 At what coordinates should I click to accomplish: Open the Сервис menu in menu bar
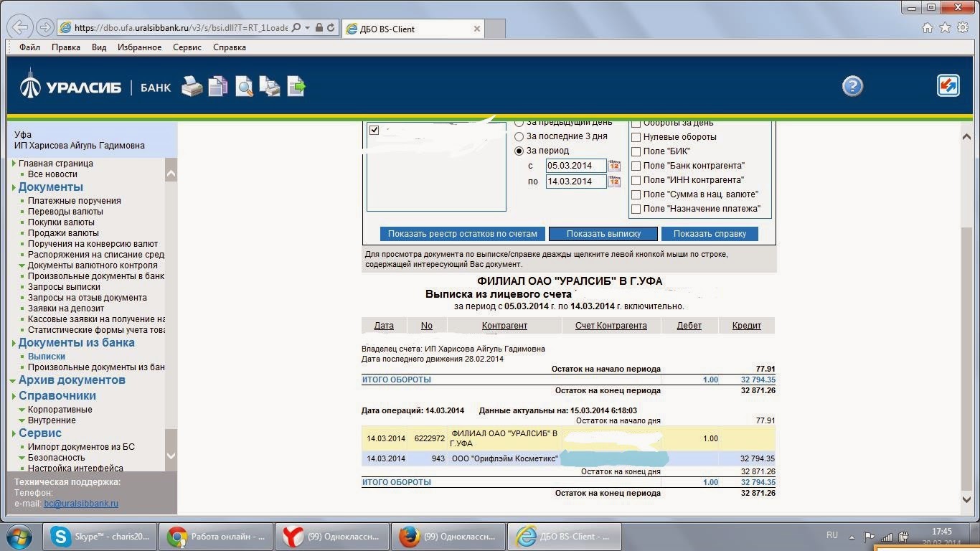pyautogui.click(x=187, y=47)
